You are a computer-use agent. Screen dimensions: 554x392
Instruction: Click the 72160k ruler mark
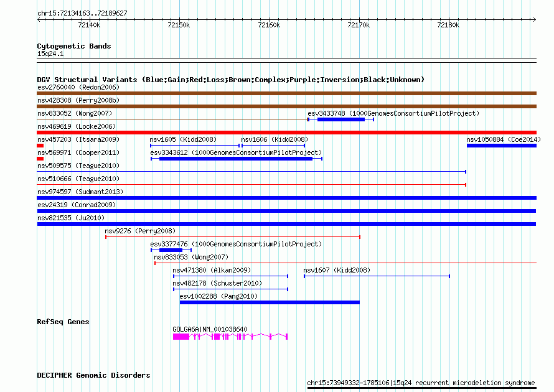(x=269, y=25)
